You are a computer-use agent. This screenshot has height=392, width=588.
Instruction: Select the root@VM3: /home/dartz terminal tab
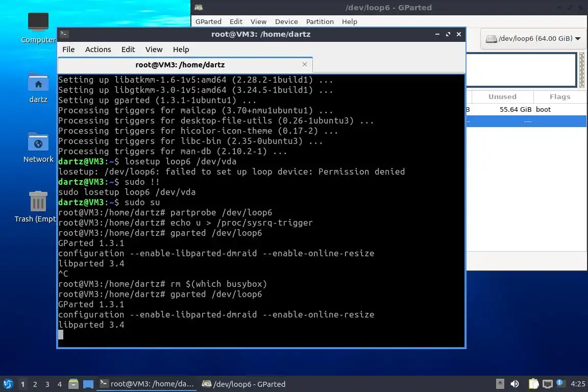[185, 65]
